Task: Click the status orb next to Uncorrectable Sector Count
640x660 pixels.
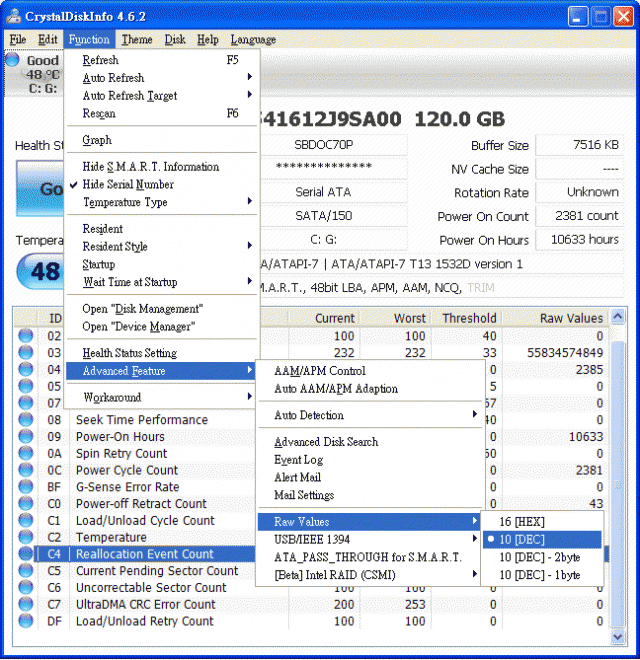Action: click(26, 588)
